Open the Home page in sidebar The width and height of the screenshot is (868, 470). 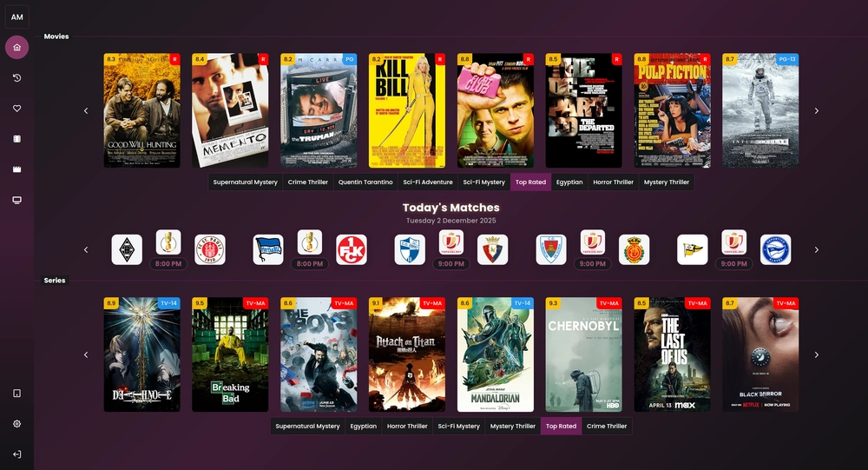coord(16,47)
